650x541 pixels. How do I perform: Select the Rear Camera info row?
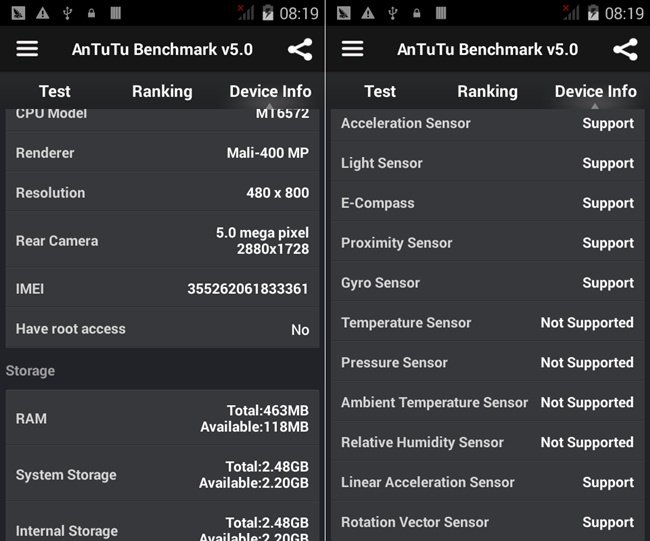pos(162,240)
